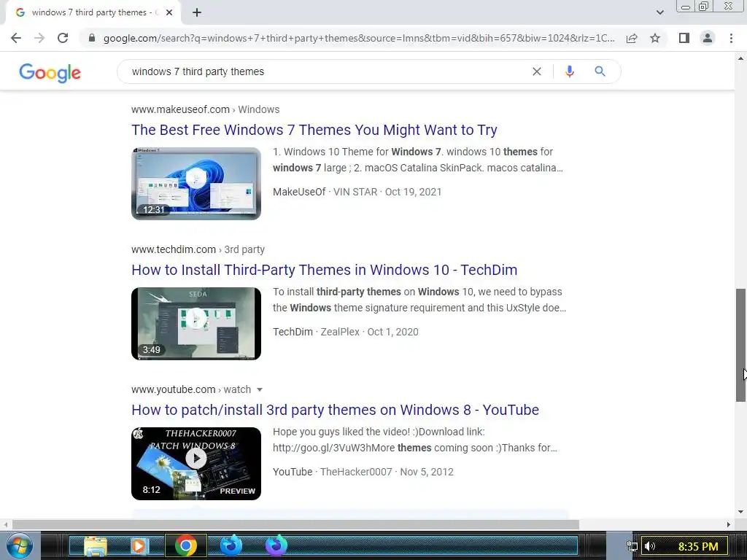The width and height of the screenshot is (747, 560).
Task: Click the horizontal scroll left arrow
Action: coord(6,524)
